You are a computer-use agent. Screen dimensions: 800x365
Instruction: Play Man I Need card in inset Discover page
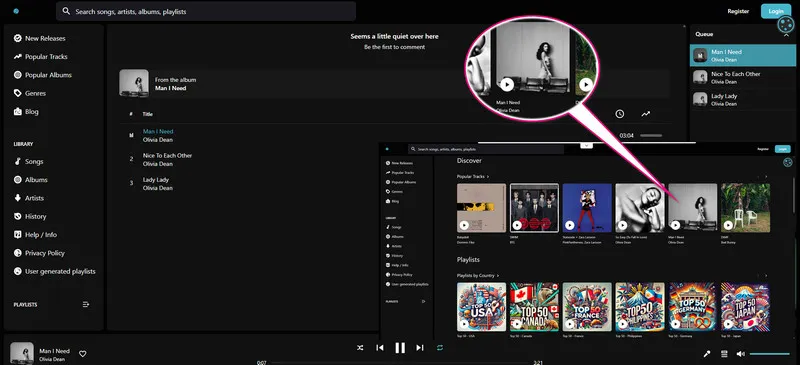pyautogui.click(x=676, y=225)
